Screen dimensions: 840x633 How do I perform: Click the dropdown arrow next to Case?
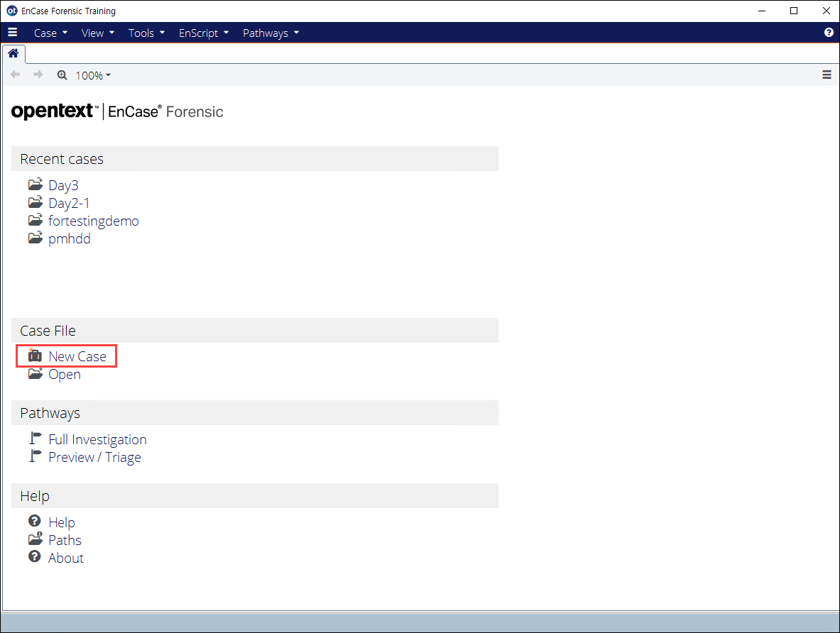(x=65, y=33)
